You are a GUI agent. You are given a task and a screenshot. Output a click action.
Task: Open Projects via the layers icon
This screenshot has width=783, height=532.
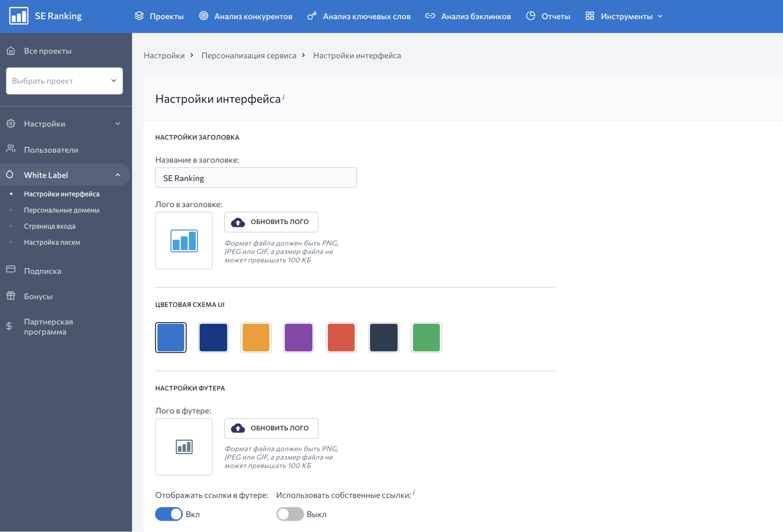click(x=139, y=16)
